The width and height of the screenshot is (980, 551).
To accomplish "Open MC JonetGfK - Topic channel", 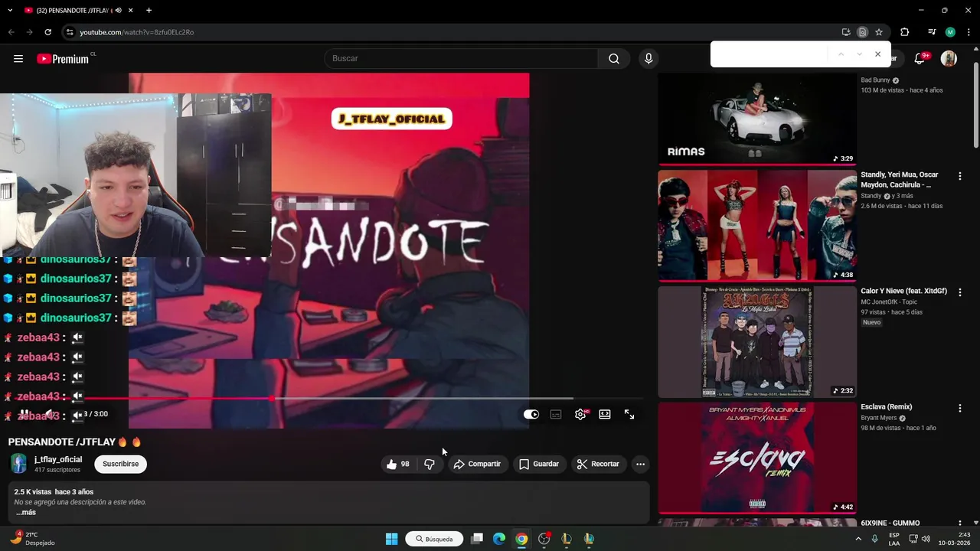I will [x=889, y=302].
